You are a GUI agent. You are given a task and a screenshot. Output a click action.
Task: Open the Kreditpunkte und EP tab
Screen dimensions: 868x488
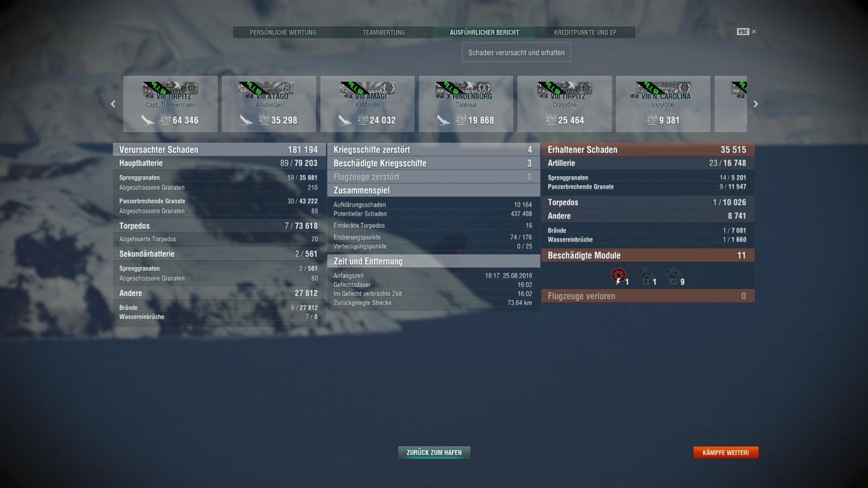(x=585, y=33)
